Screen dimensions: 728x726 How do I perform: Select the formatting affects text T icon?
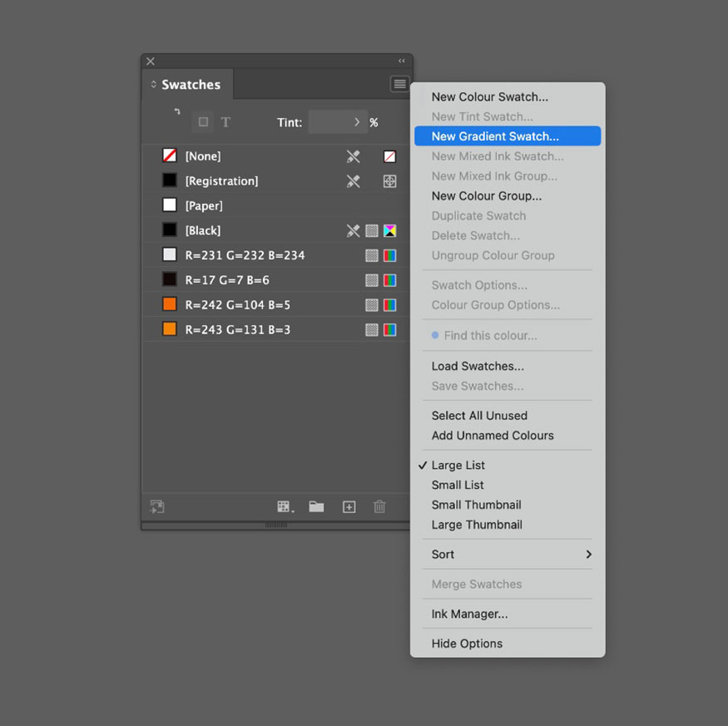225,122
